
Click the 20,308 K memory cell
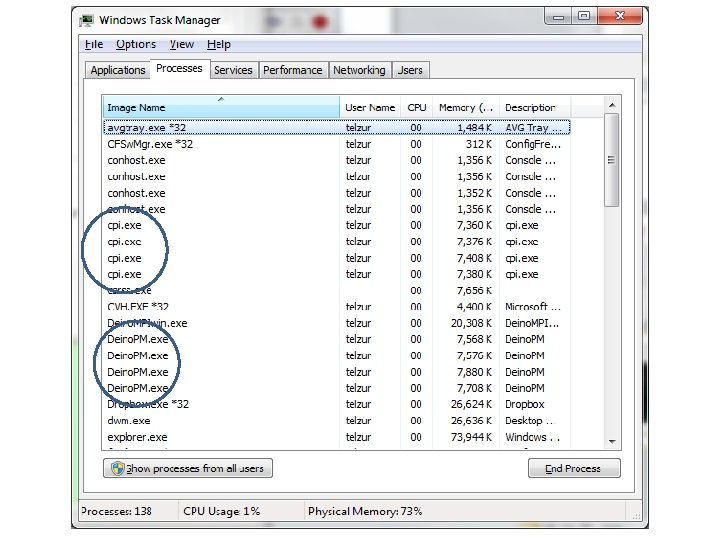[471, 323]
